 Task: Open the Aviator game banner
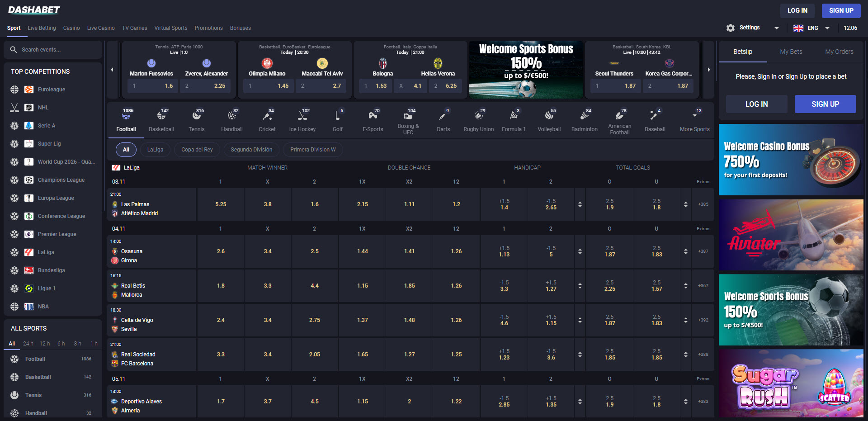coord(791,235)
